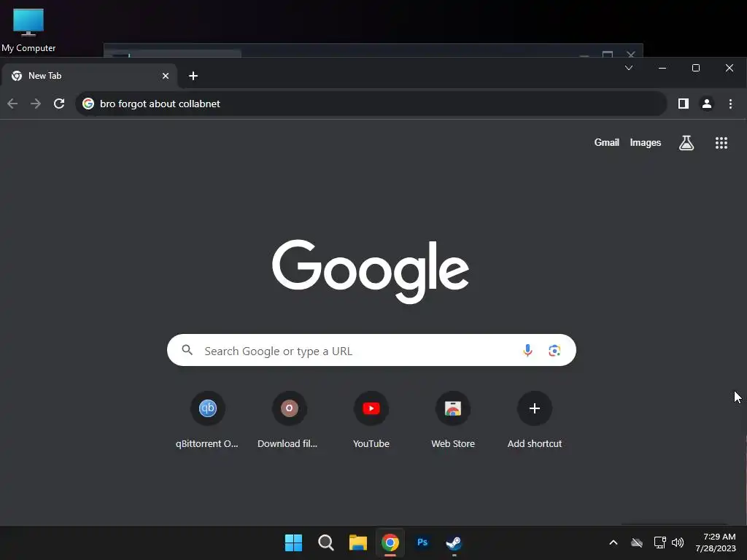Open the Search Labs flask icon
747x560 pixels.
pyautogui.click(x=686, y=143)
